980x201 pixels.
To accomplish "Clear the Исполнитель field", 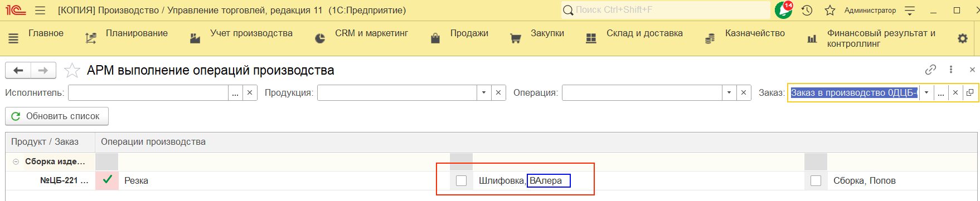I will click(x=250, y=93).
